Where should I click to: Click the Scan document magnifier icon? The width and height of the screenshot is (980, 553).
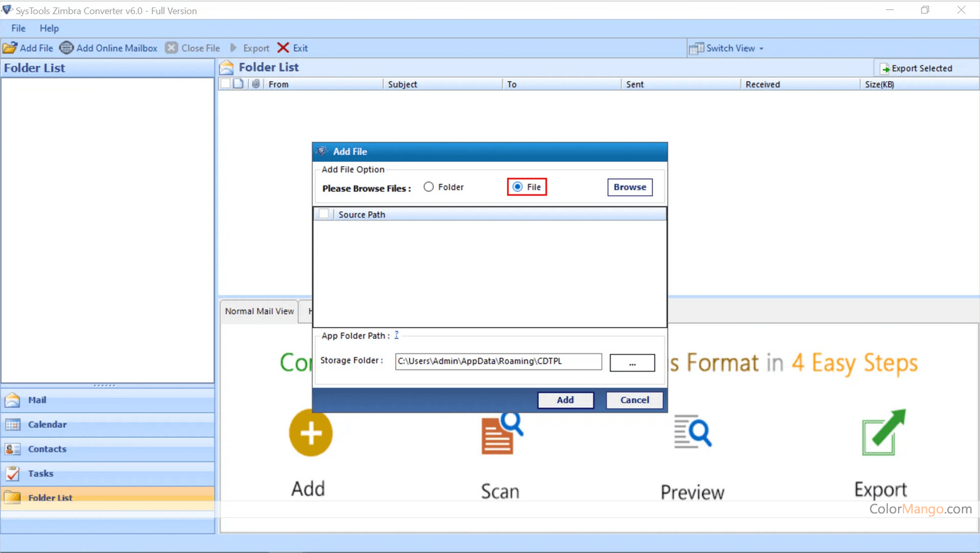pos(502,433)
